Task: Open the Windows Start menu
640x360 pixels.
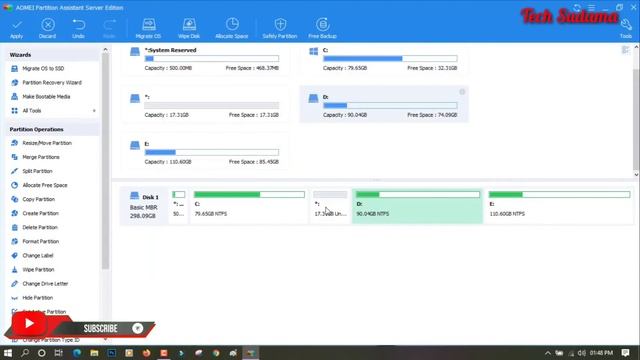Action: point(8,353)
